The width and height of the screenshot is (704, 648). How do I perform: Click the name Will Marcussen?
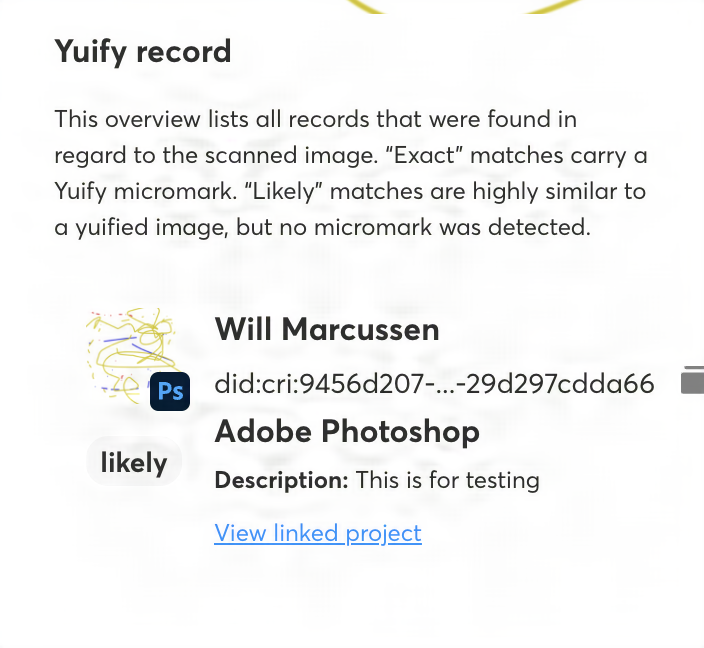tap(327, 329)
